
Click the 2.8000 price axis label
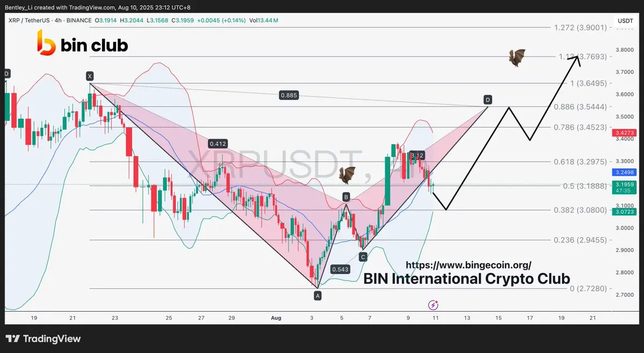tap(625, 272)
